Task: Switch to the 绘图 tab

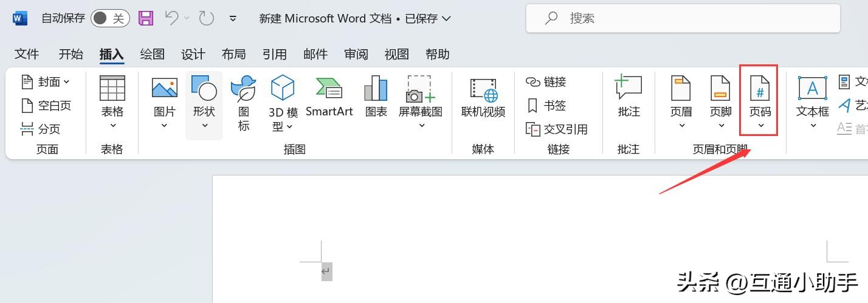Action: pyautogui.click(x=152, y=54)
